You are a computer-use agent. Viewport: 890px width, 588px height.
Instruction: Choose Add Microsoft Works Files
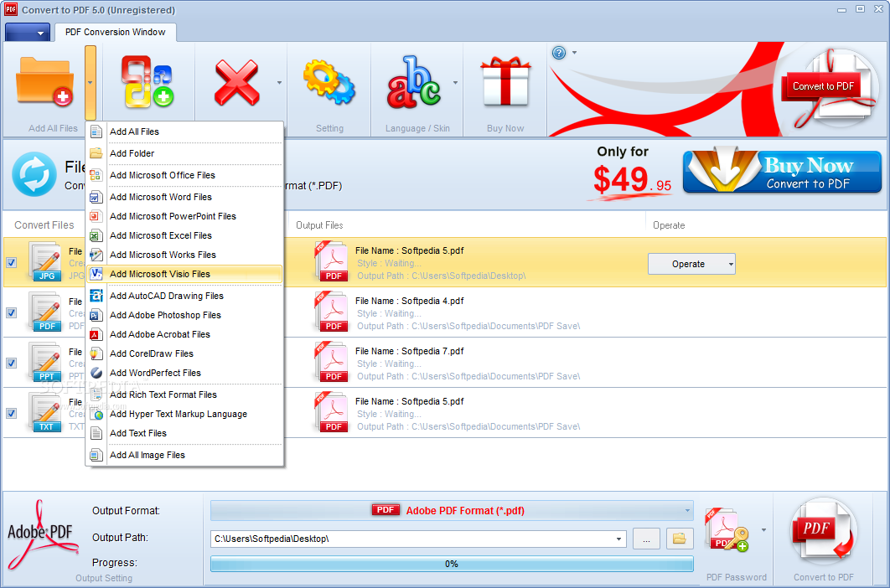(x=184, y=255)
